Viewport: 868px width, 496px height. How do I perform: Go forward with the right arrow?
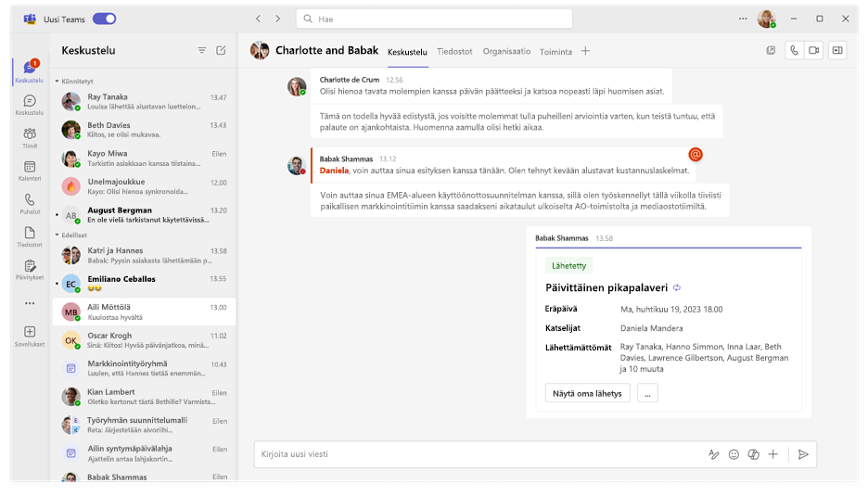(278, 19)
